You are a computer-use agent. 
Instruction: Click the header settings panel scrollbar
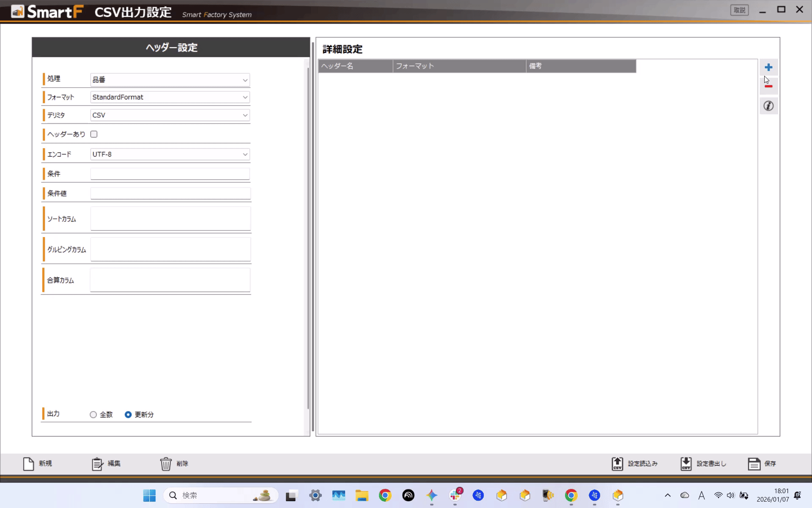[307, 237]
